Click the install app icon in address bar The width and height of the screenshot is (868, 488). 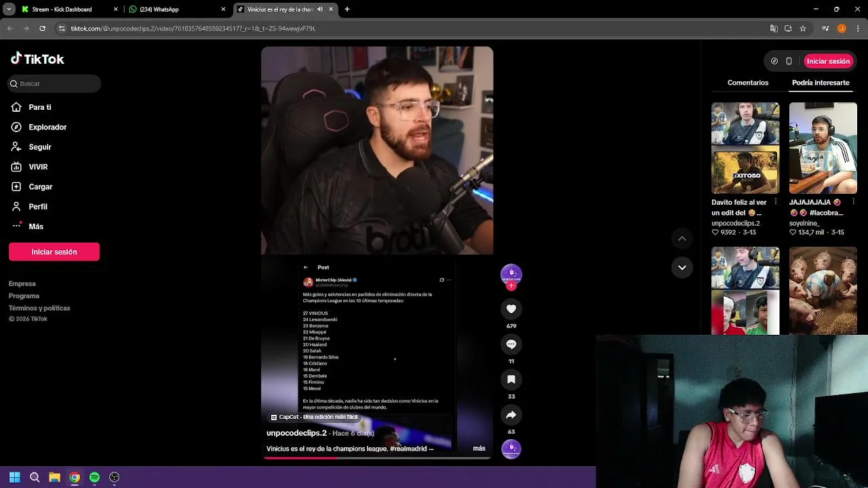click(788, 28)
